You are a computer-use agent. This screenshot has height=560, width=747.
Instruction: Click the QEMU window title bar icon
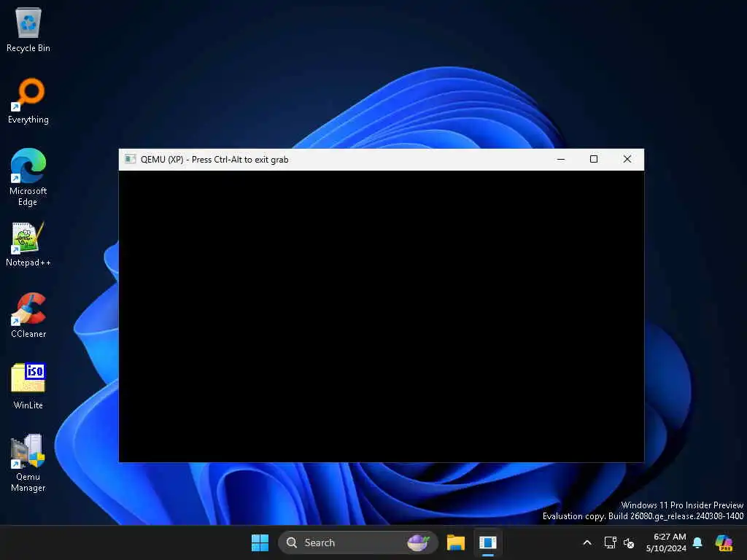(x=130, y=159)
